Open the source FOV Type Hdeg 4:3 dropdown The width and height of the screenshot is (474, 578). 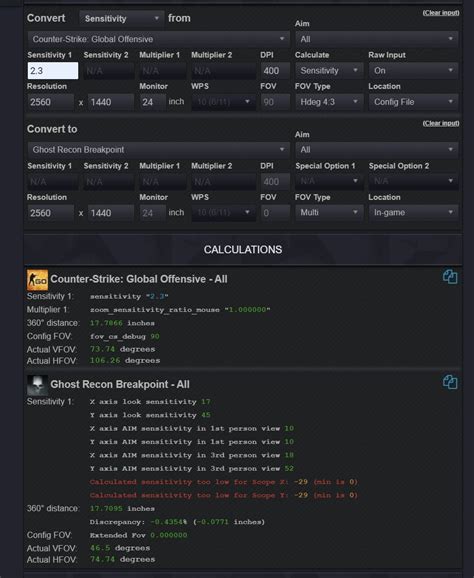click(329, 102)
